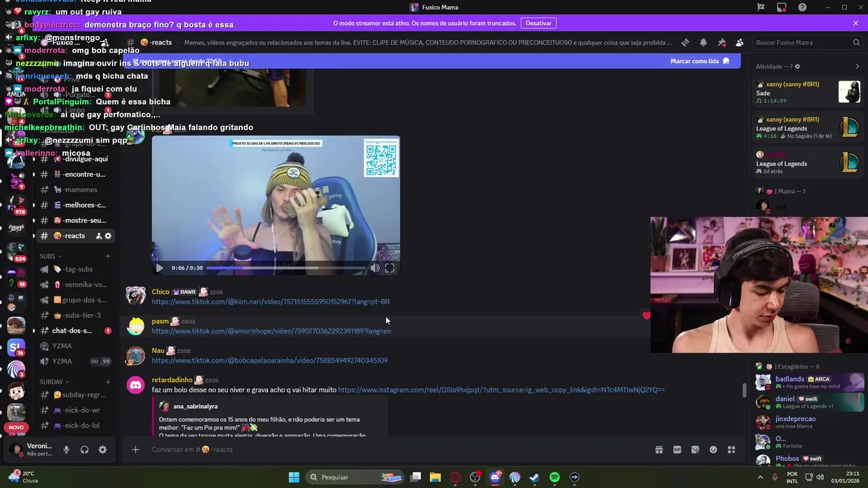868x488 pixels.
Task: Open user settings gear in user panel
Action: [x=102, y=449]
